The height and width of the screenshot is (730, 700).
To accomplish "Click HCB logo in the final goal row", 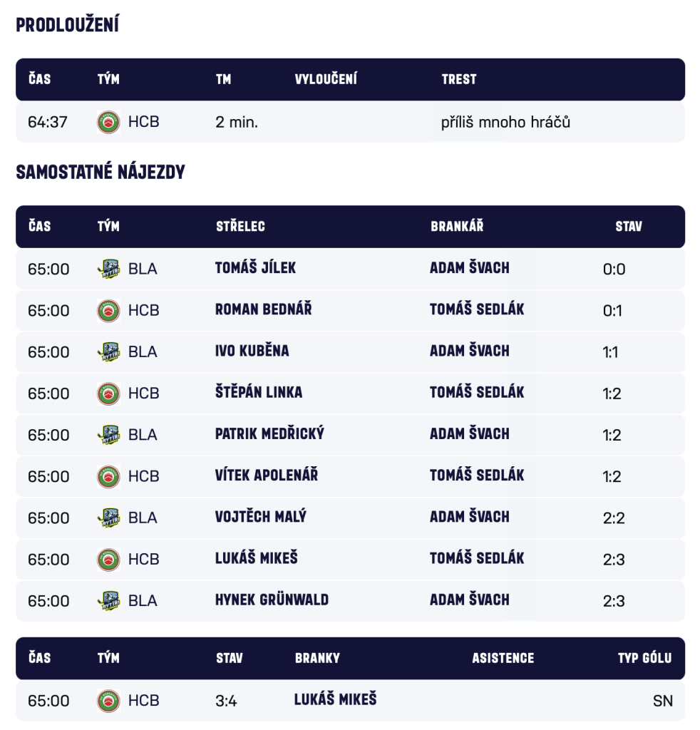I will pos(108,701).
